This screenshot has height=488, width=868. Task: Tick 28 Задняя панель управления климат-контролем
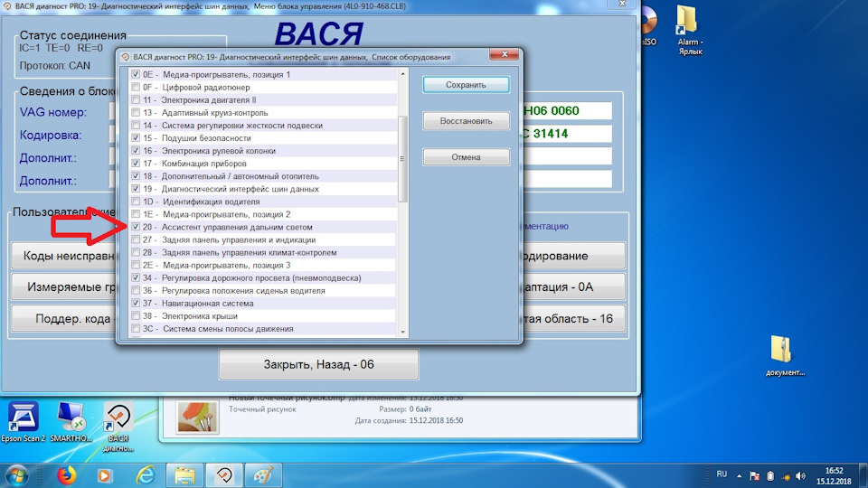pos(136,252)
